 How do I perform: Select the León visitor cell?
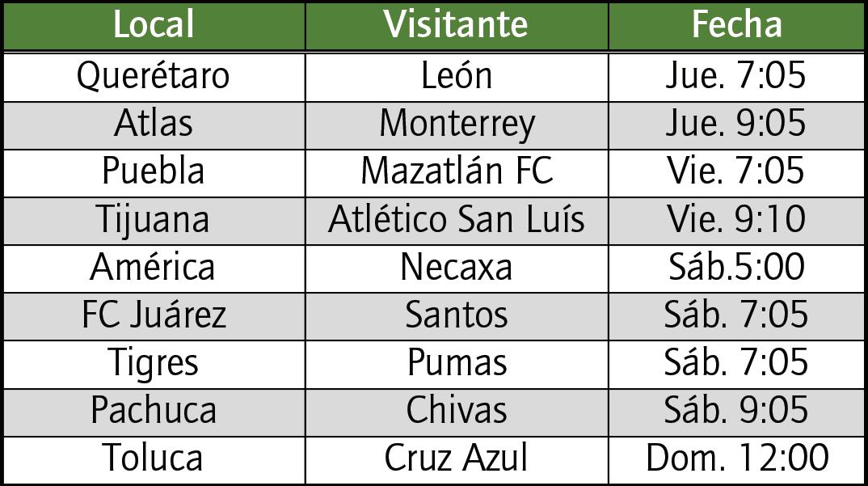click(457, 77)
